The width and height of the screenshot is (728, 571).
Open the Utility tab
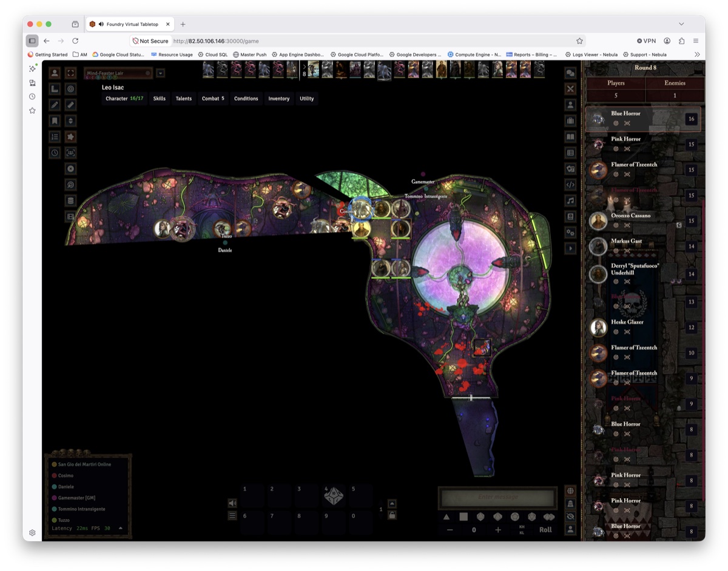coord(307,98)
